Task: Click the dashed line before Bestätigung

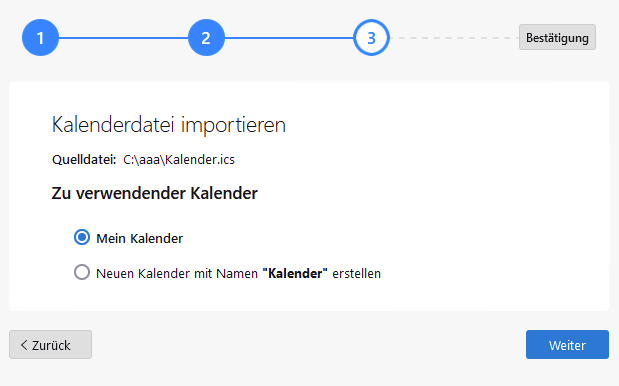Action: (454, 38)
